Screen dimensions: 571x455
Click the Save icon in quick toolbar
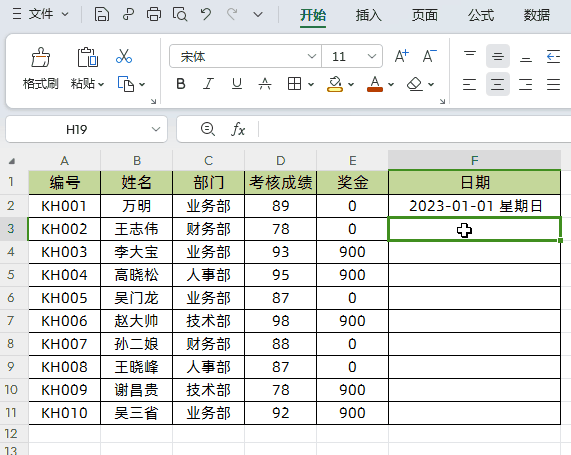point(102,15)
